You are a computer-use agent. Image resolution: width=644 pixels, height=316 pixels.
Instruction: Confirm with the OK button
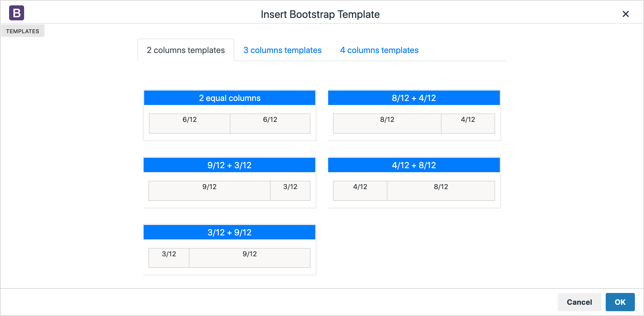pos(620,302)
